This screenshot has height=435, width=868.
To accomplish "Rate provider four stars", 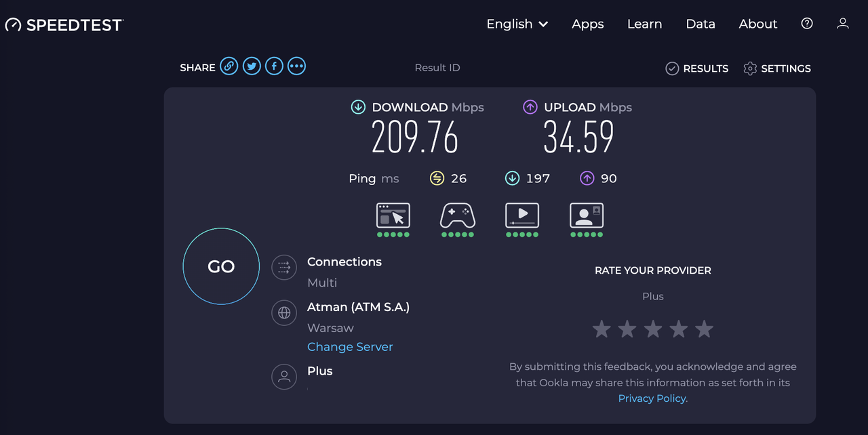I will [679, 329].
